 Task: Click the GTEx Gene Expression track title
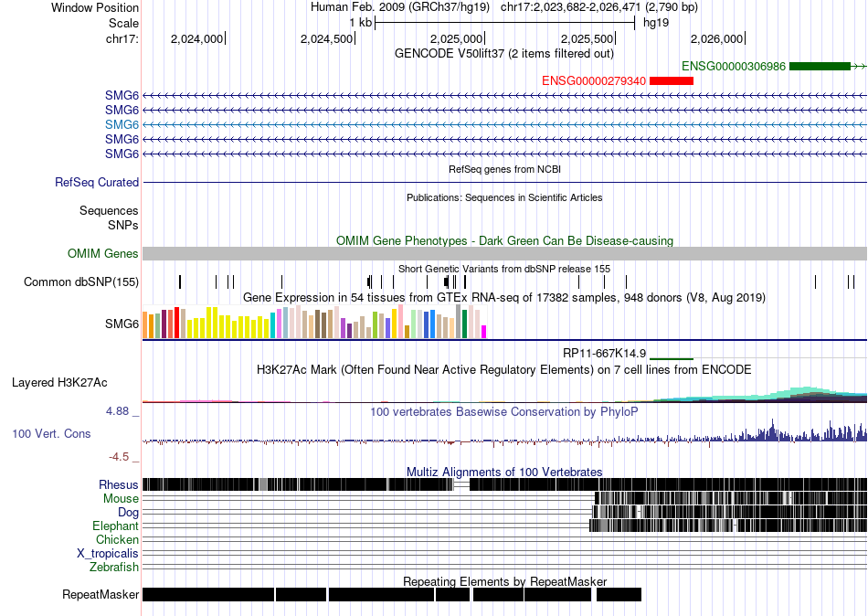click(504, 297)
